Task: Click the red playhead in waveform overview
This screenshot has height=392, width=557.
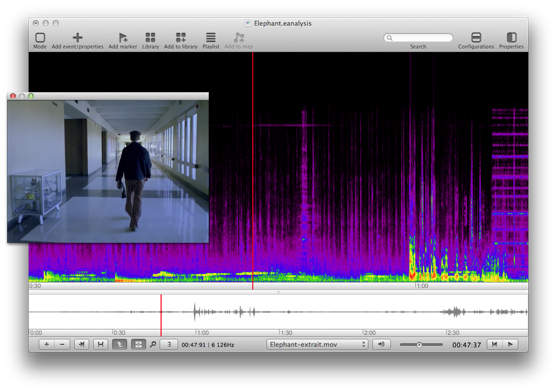Action: coord(161,315)
